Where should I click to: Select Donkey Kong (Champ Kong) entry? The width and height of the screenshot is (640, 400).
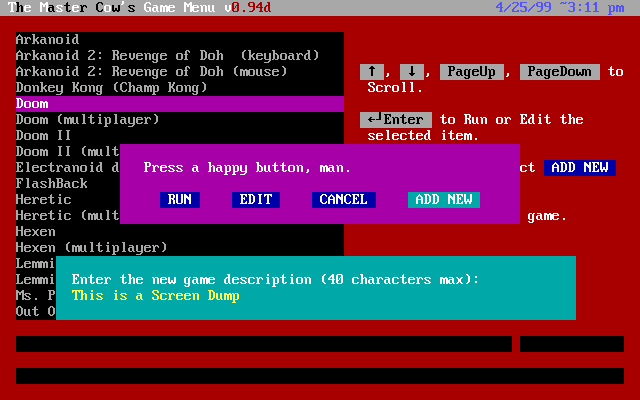[x=111, y=88]
